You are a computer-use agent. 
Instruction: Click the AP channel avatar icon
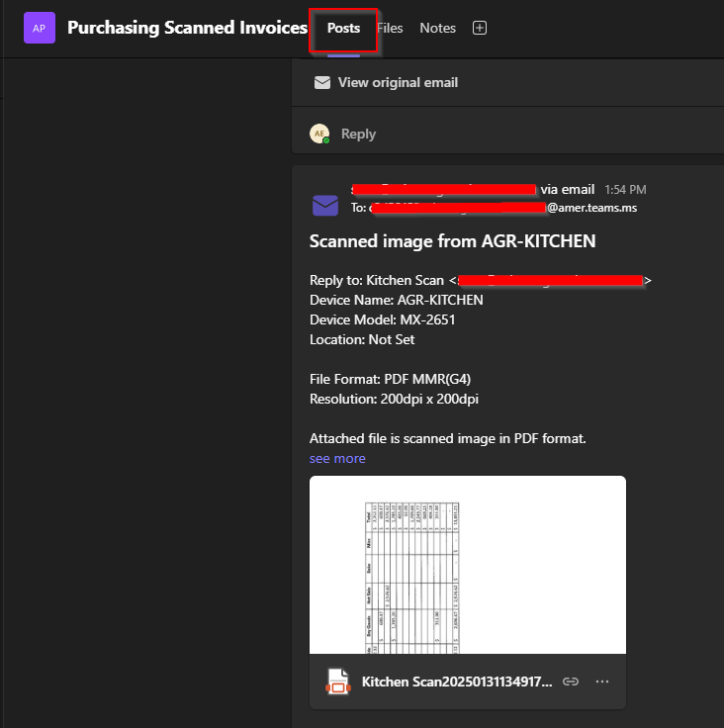coord(40,28)
